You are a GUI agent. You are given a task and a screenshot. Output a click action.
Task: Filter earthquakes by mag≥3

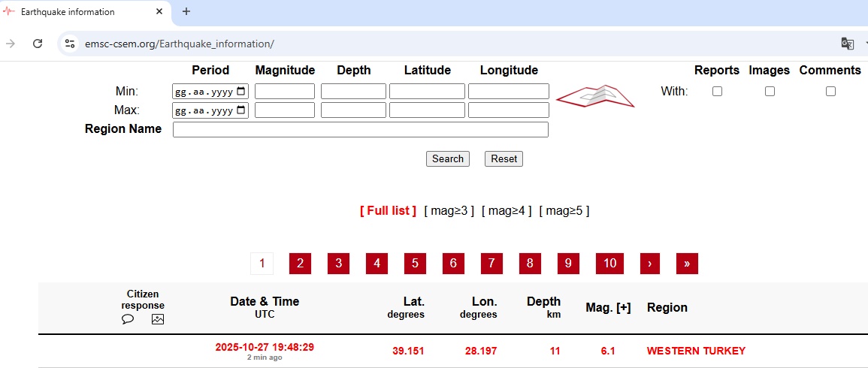click(x=449, y=211)
